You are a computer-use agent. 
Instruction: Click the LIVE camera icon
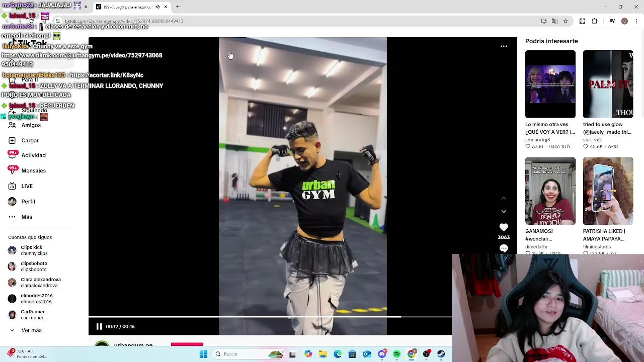pyautogui.click(x=12, y=186)
